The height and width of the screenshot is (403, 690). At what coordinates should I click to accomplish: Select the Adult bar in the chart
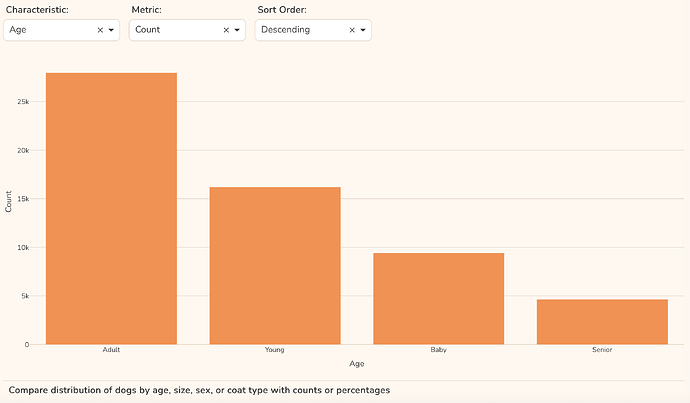[111, 209]
